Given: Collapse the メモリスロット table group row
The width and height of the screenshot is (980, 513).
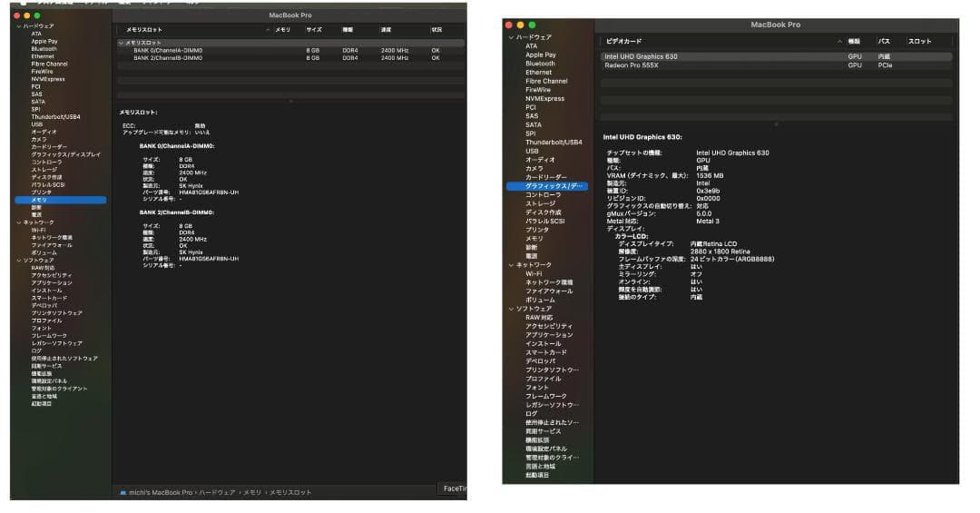Looking at the screenshot, I should coord(121,43).
